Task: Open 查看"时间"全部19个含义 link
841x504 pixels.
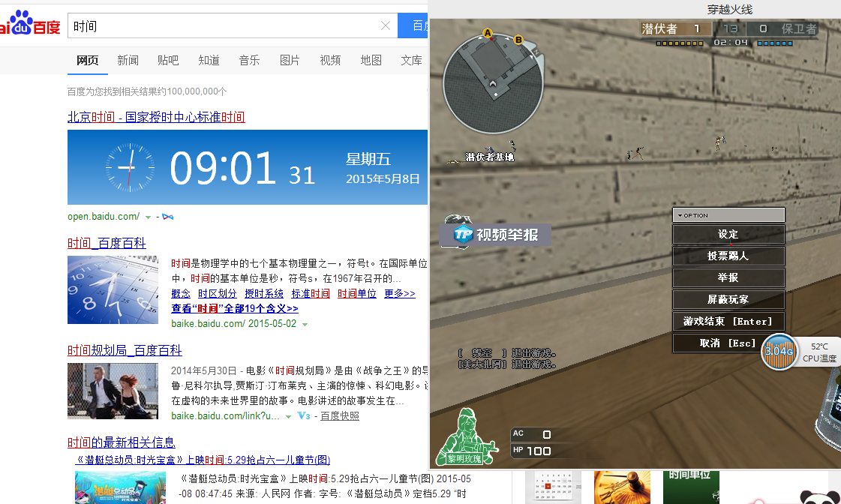Action: [235, 309]
